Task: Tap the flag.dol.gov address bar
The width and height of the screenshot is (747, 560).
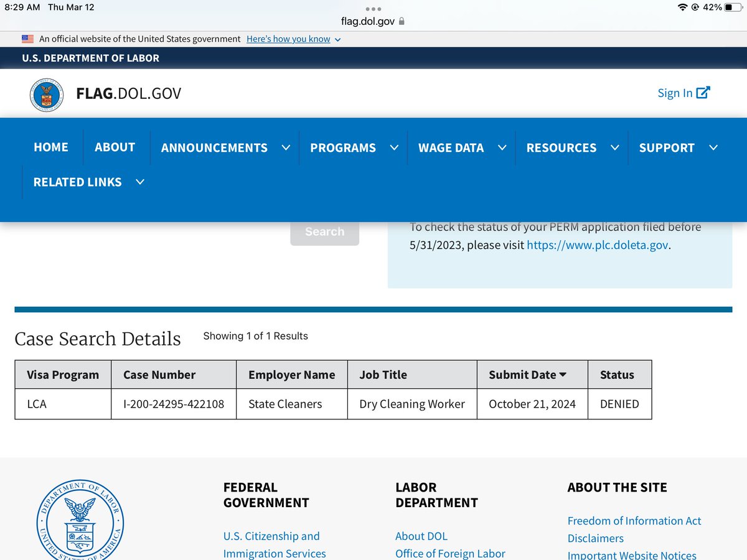Action: [x=374, y=21]
